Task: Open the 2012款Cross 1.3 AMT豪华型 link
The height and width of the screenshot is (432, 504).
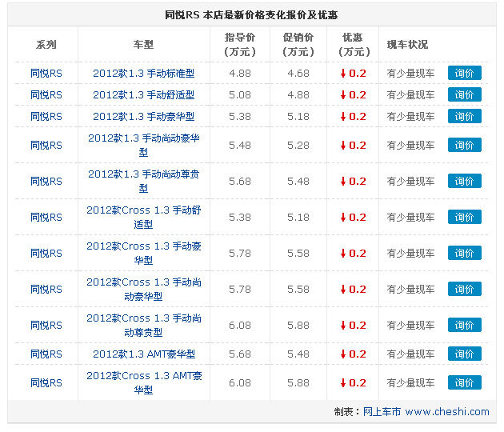Action: tap(144, 382)
